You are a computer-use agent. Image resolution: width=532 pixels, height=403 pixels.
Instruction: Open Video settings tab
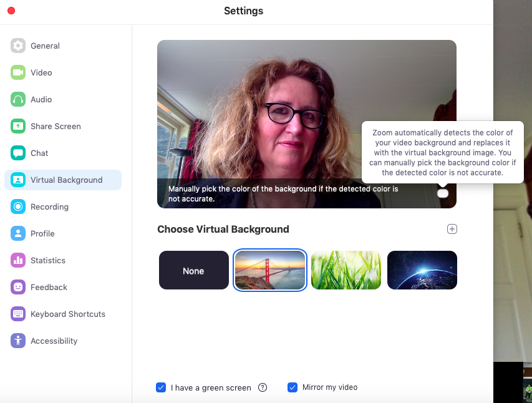41,72
